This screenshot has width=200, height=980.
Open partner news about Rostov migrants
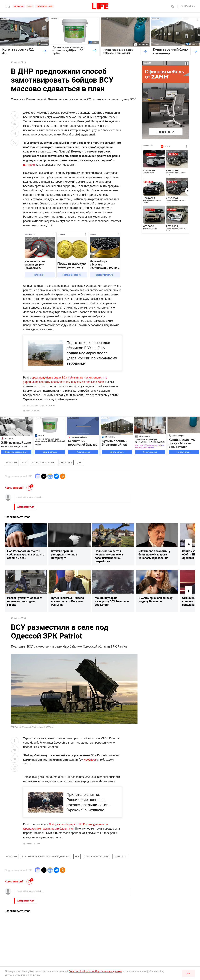tap(25, 544)
